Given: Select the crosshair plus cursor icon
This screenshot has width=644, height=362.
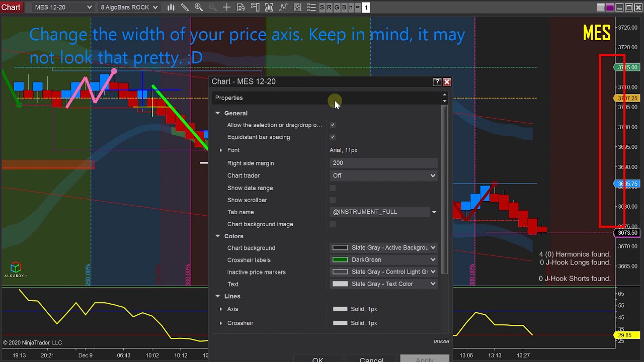Looking at the screenshot, I should 227,7.
